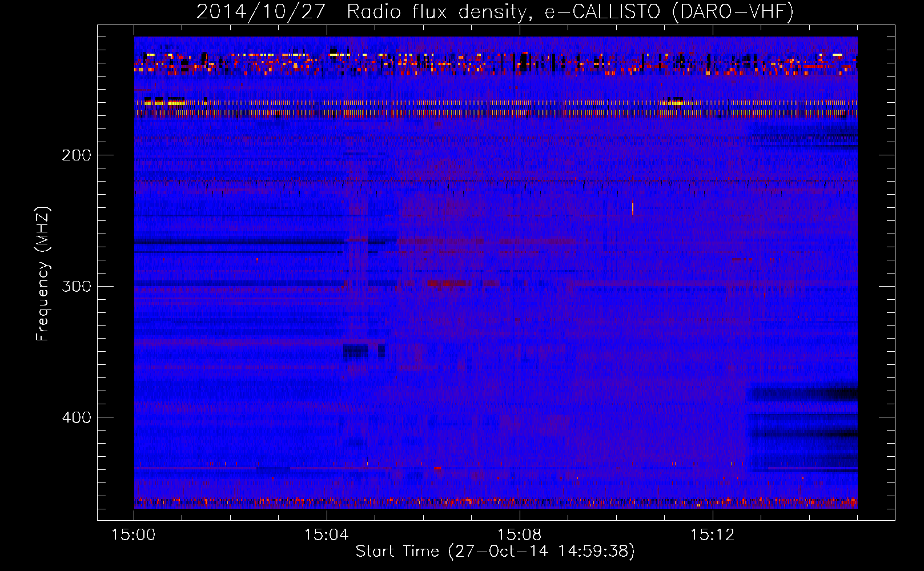
Task: Select the 400 frequency axis label
Action: pos(76,417)
